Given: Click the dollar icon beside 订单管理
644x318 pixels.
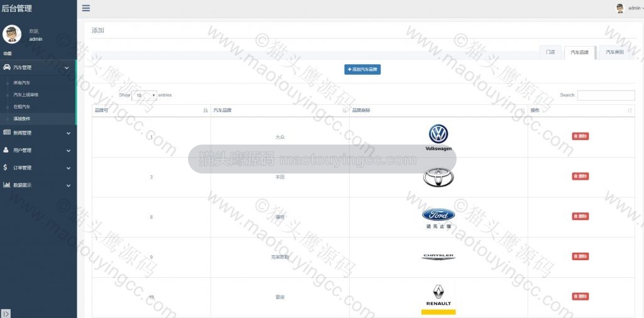Looking at the screenshot, I should (x=5, y=167).
